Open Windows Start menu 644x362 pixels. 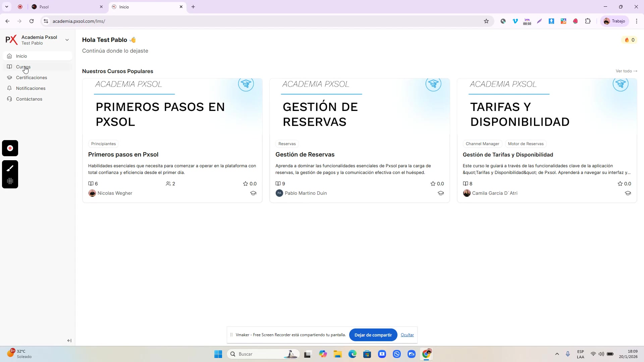218,354
